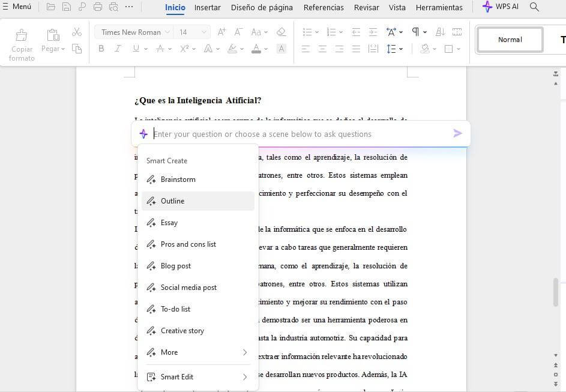Screen dimensions: 566x392
Task: Expand the Smart Edit submenu
Action: [198, 377]
